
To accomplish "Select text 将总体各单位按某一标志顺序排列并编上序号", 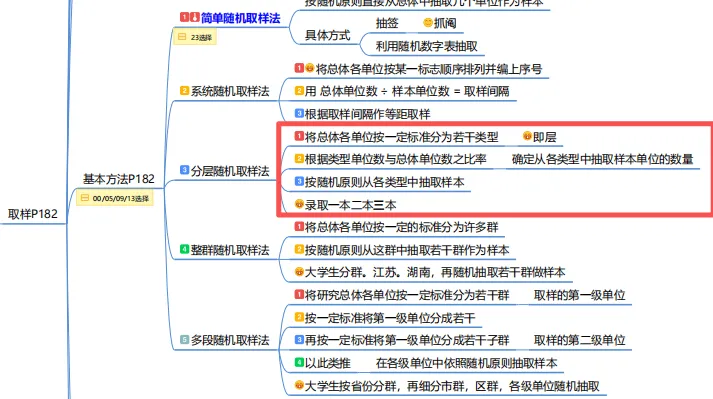I will coord(429,69).
